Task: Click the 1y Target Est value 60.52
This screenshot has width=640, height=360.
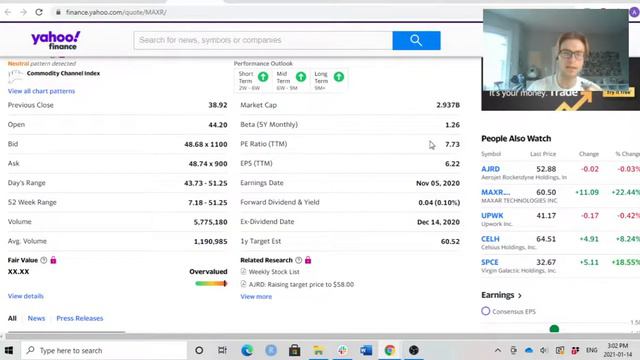Action: pyautogui.click(x=450, y=241)
